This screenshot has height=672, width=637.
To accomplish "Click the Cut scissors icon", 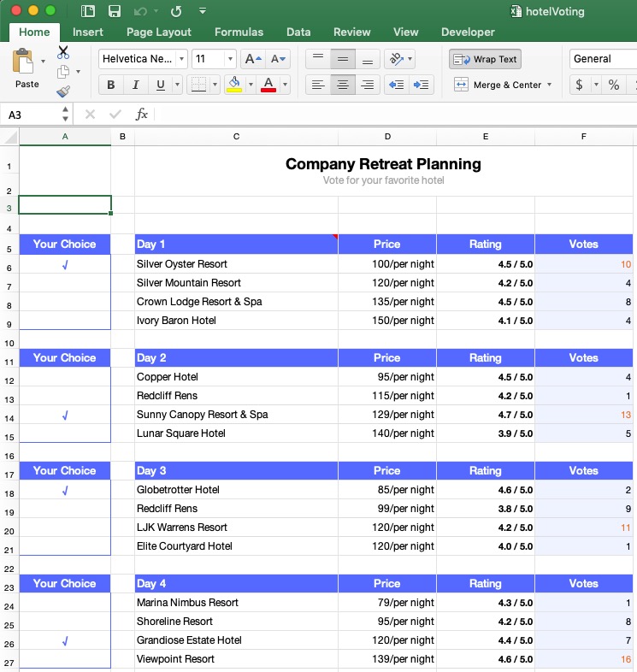I will coord(63,53).
